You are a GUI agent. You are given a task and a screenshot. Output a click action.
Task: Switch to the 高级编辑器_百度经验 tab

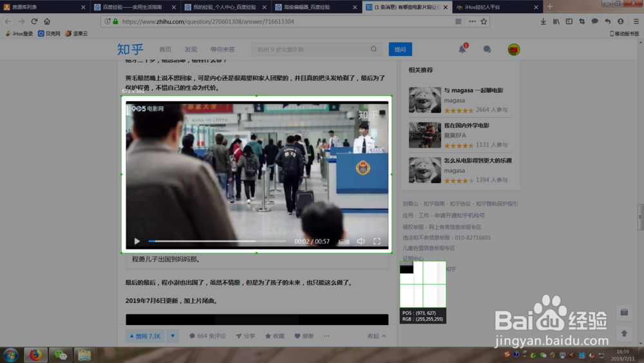pyautogui.click(x=316, y=7)
